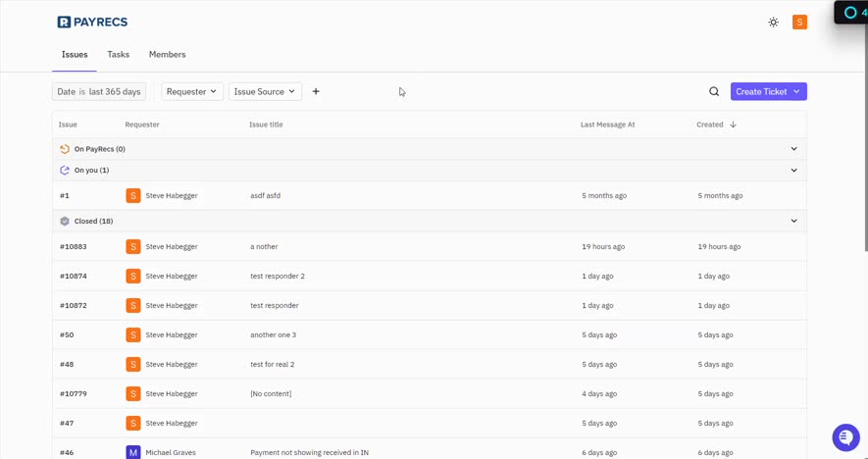Viewport: 868px width, 459px height.
Task: Open issue #1 titled asdf asfd
Action: click(265, 195)
